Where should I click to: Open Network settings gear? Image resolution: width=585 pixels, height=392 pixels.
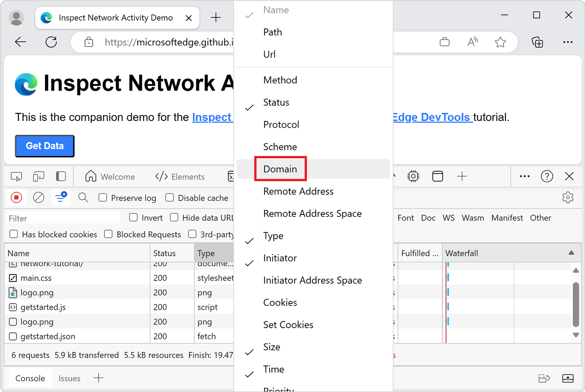click(568, 197)
